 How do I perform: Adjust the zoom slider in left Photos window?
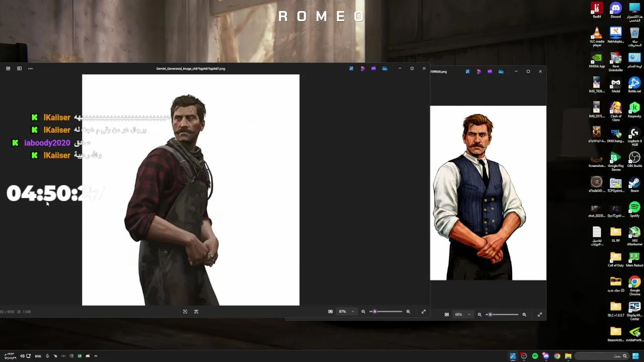(x=386, y=312)
